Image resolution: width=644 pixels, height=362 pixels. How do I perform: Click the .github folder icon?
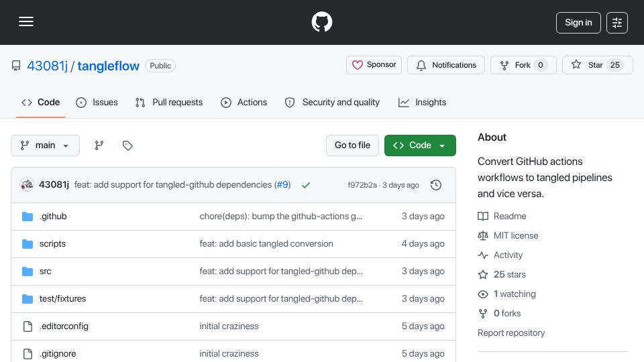pos(28,217)
